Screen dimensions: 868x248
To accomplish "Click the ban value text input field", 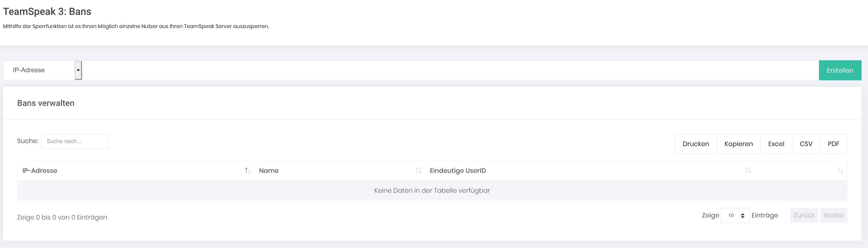I will point(451,70).
